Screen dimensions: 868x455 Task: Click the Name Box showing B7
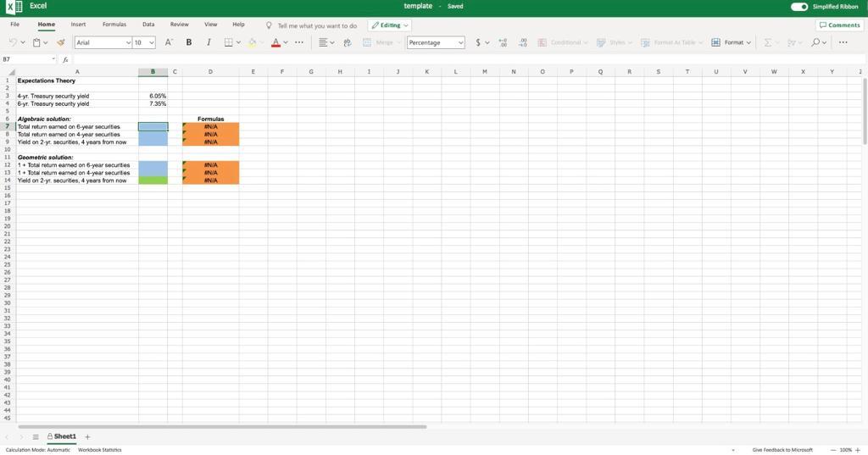[x=25, y=59]
